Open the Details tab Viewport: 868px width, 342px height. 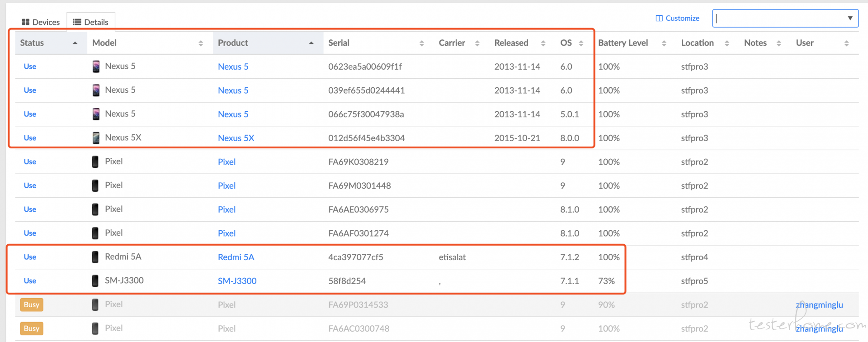91,22
